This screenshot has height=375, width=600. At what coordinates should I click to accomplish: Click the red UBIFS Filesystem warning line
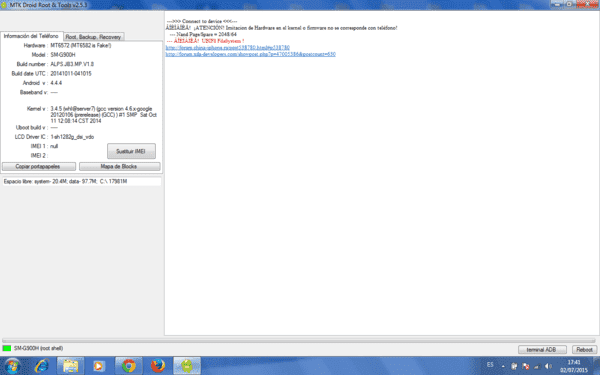(x=205, y=41)
